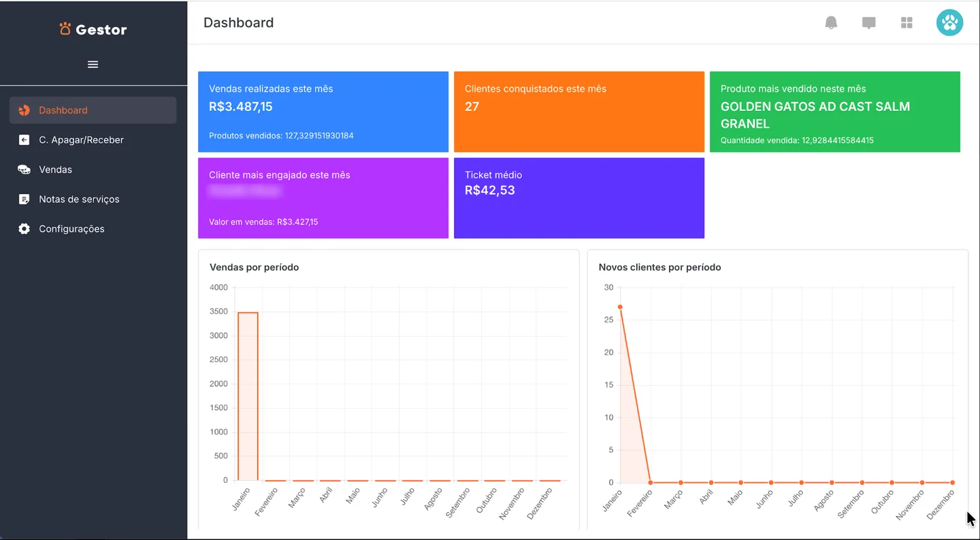Click the Novos clientes por período heading
Image resolution: width=980 pixels, height=540 pixels.
coord(660,267)
